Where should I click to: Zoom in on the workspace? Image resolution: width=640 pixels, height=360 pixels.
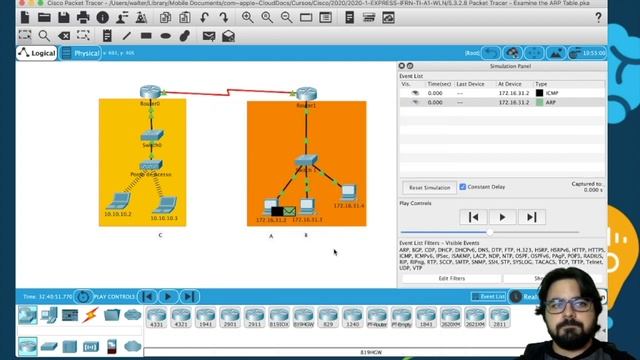[247, 18]
